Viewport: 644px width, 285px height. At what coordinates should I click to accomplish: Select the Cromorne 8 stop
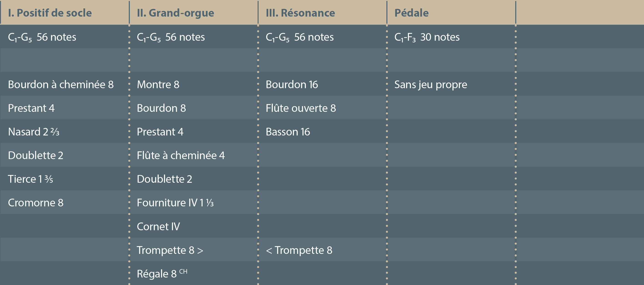click(x=35, y=203)
